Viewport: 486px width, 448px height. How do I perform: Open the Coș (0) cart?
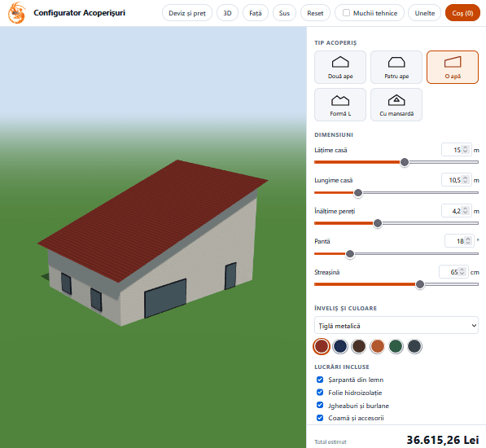(462, 13)
